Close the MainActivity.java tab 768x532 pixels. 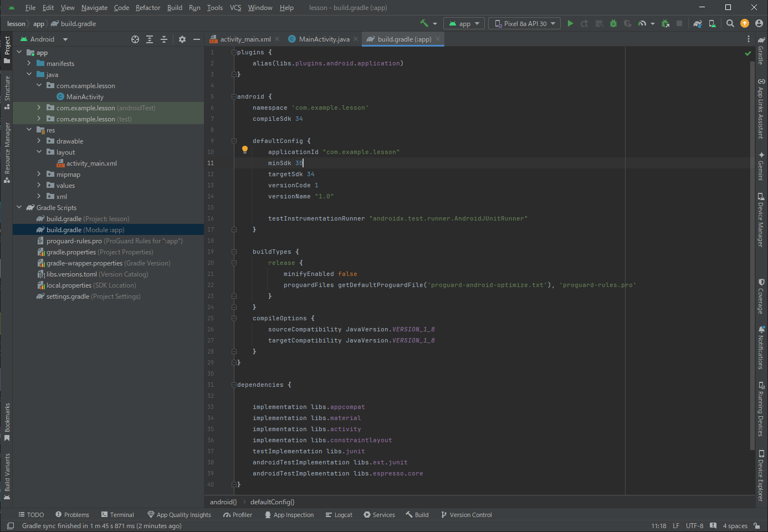click(x=356, y=39)
